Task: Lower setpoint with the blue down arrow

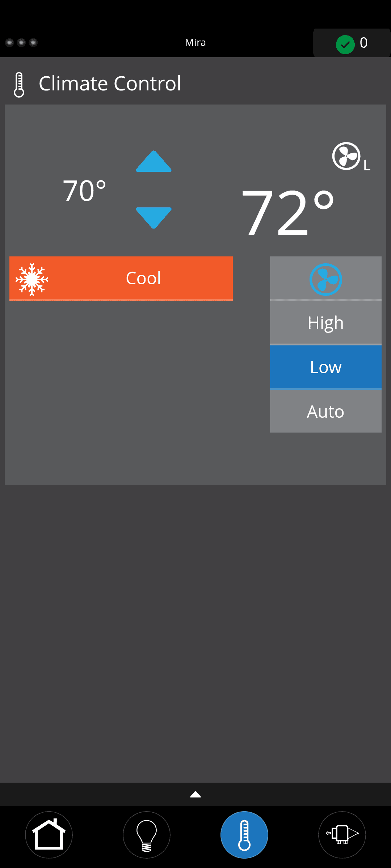Action: point(154,217)
